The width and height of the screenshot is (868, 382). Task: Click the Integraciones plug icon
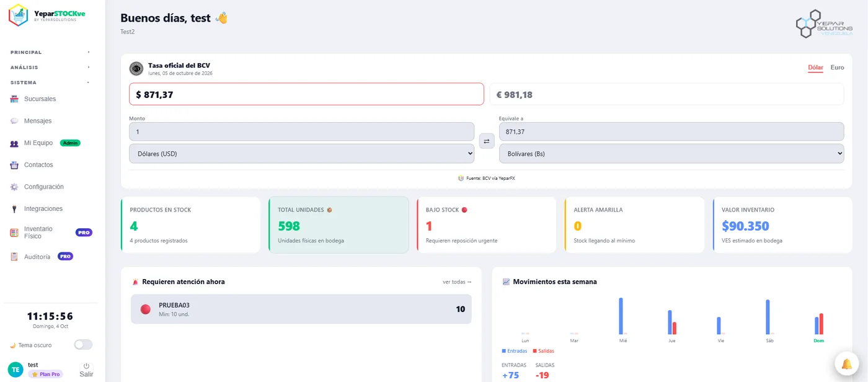click(14, 209)
